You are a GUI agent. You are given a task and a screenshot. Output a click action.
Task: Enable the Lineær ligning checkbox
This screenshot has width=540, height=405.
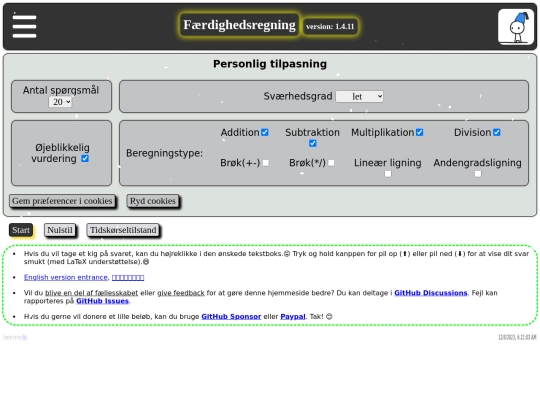(388, 174)
